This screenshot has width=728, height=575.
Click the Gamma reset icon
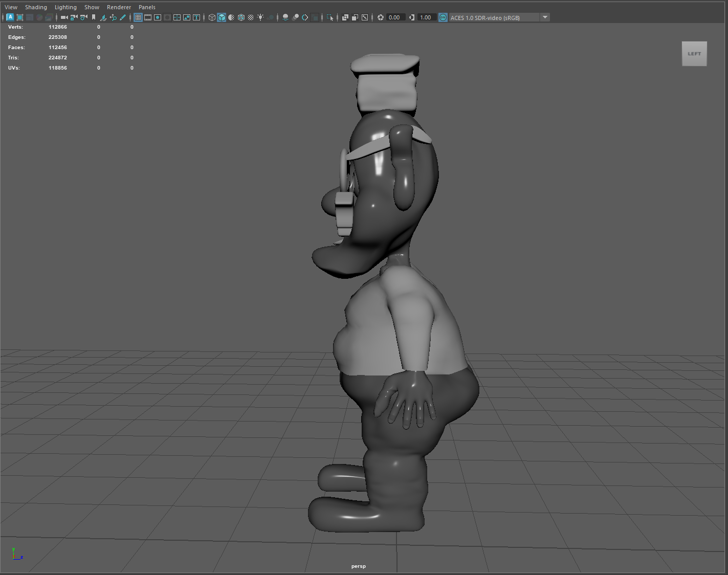412,17
